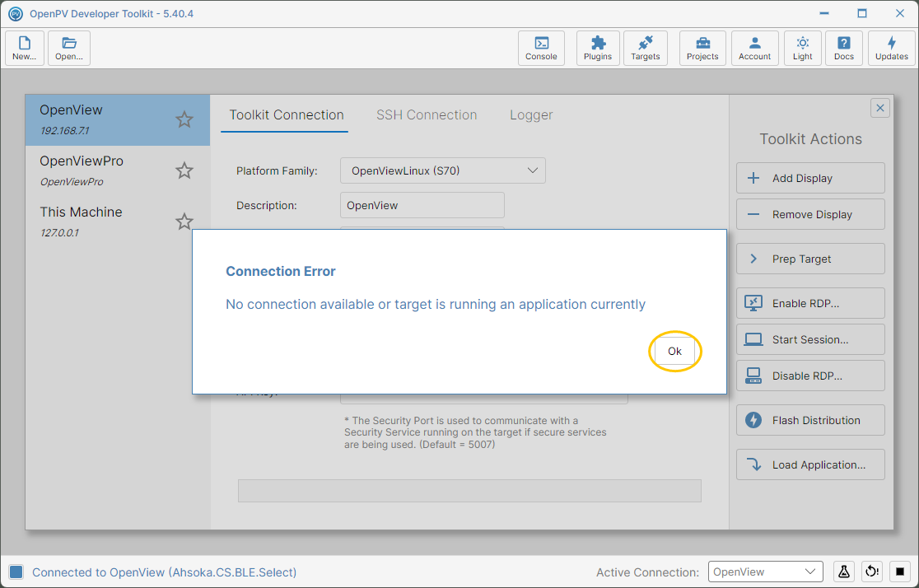Switch to the Logger tab

(x=531, y=115)
